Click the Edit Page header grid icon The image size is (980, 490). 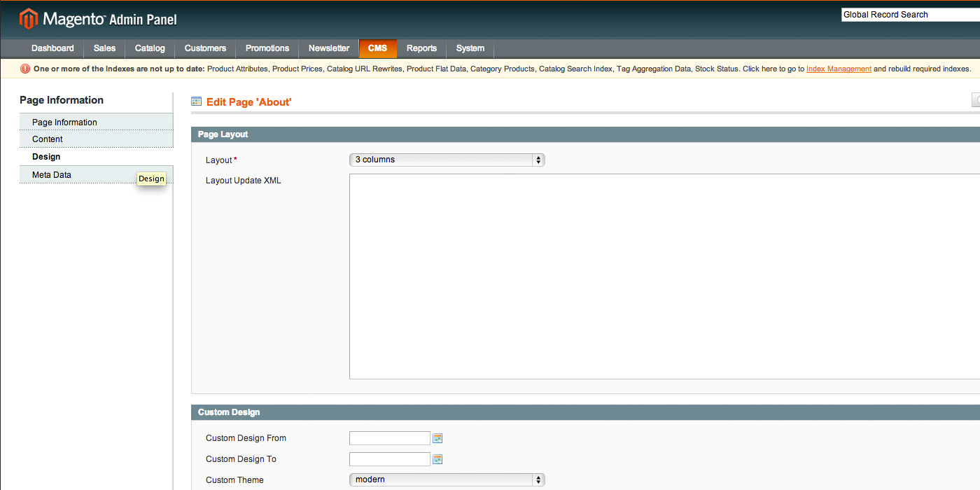(197, 101)
